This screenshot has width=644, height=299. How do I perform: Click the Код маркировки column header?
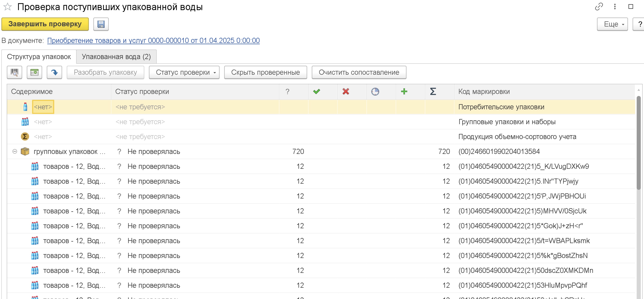click(x=544, y=92)
